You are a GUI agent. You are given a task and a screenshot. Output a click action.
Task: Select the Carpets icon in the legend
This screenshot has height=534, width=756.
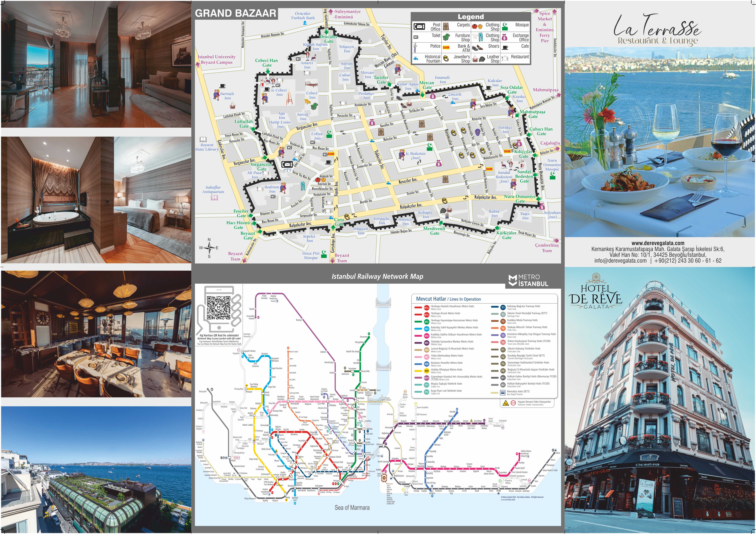(446, 26)
